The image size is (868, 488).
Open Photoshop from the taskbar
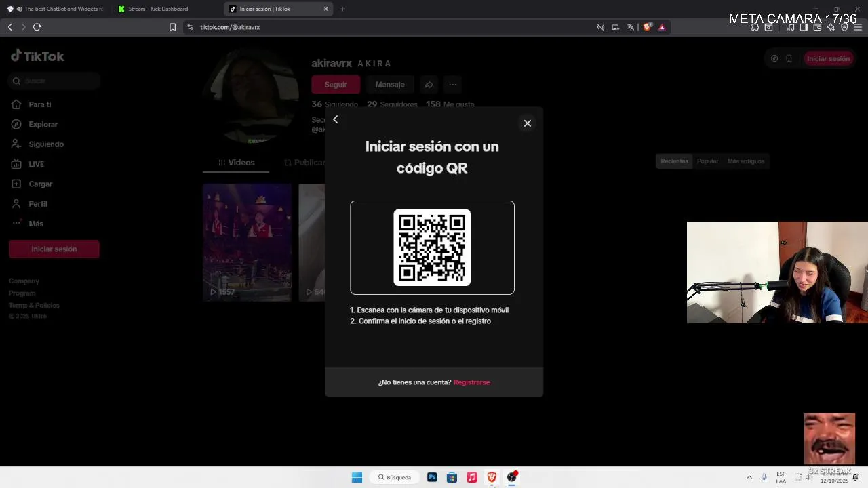tap(432, 477)
